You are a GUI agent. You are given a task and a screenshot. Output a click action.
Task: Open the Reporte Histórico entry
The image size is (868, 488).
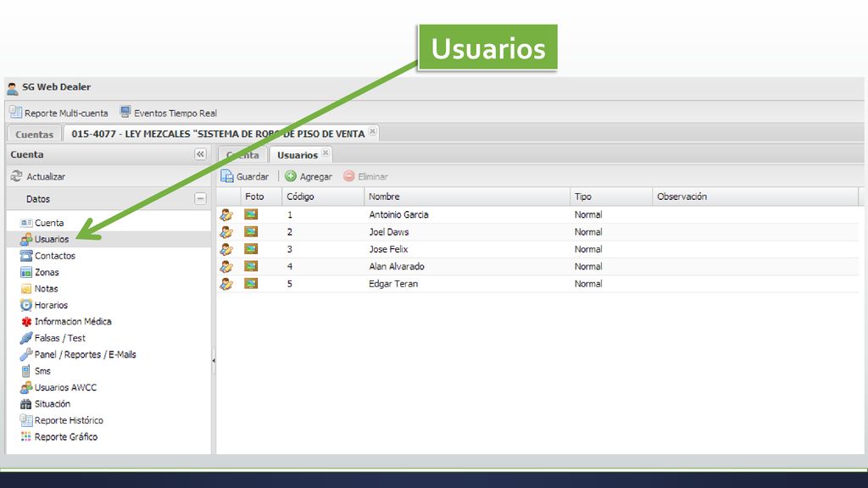[x=61, y=420]
